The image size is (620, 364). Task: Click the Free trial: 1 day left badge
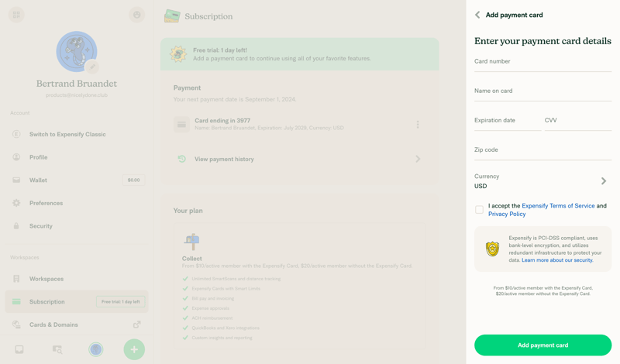coord(121,301)
